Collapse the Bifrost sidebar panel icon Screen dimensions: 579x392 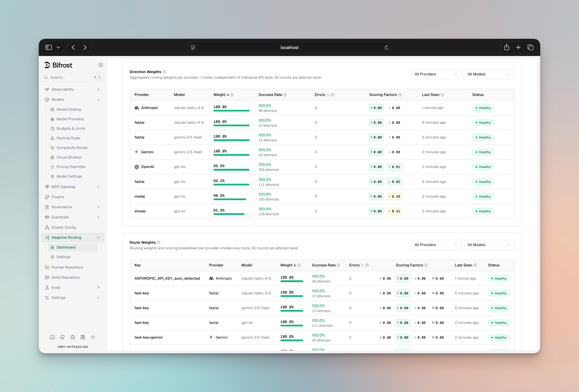pyautogui.click(x=101, y=65)
